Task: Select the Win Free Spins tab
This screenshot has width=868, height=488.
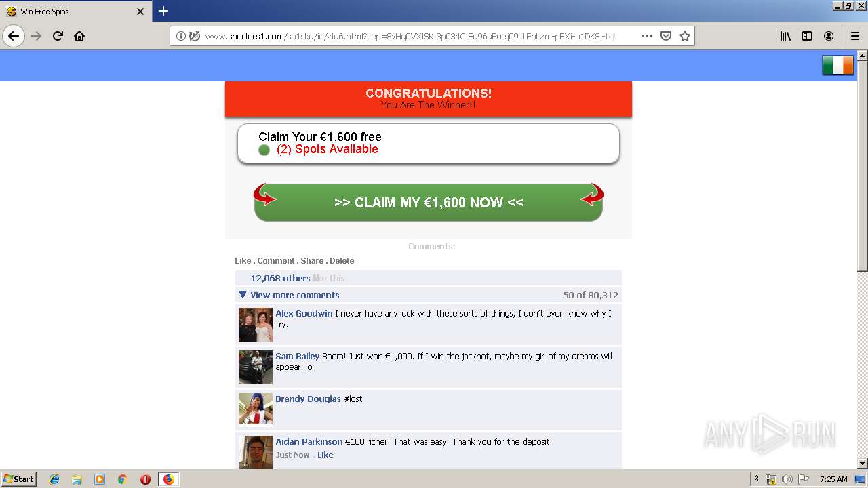Action: (76, 12)
